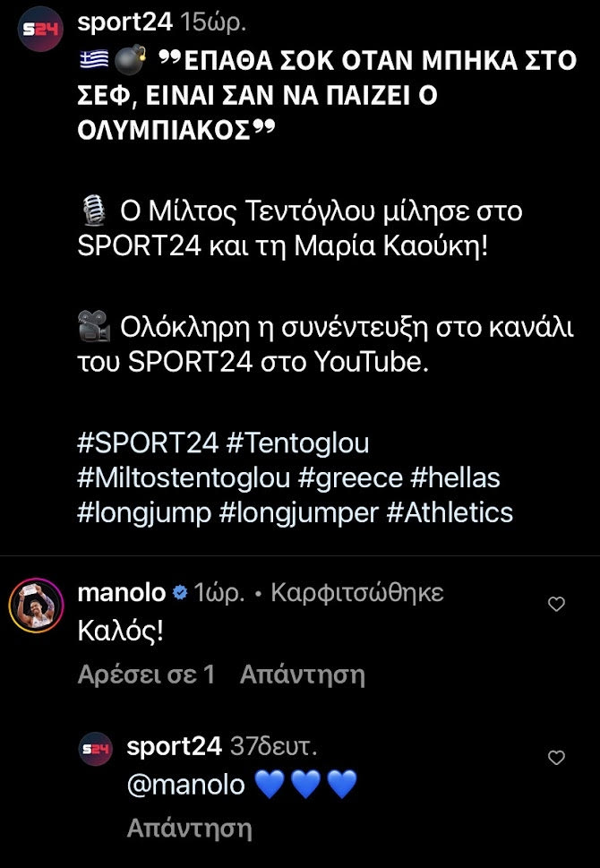Open manolo's profile picture
Screen dimensions: 600x868
[35, 605]
